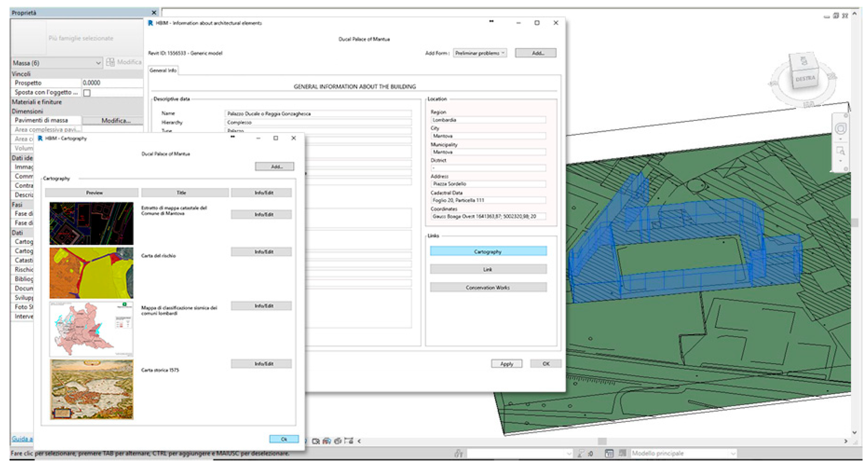Expand dropdown arrow under steering wheel
This screenshot has height=470, width=868.
[x=840, y=139]
